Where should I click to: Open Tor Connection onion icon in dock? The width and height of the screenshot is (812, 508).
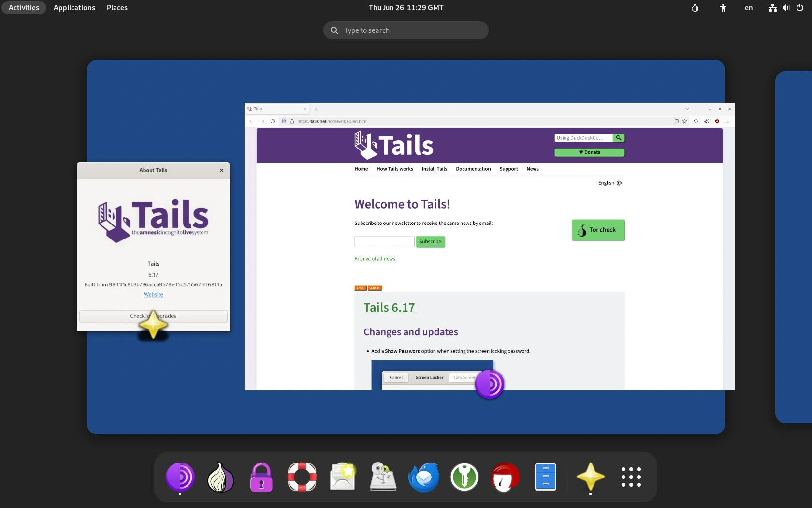[220, 477]
